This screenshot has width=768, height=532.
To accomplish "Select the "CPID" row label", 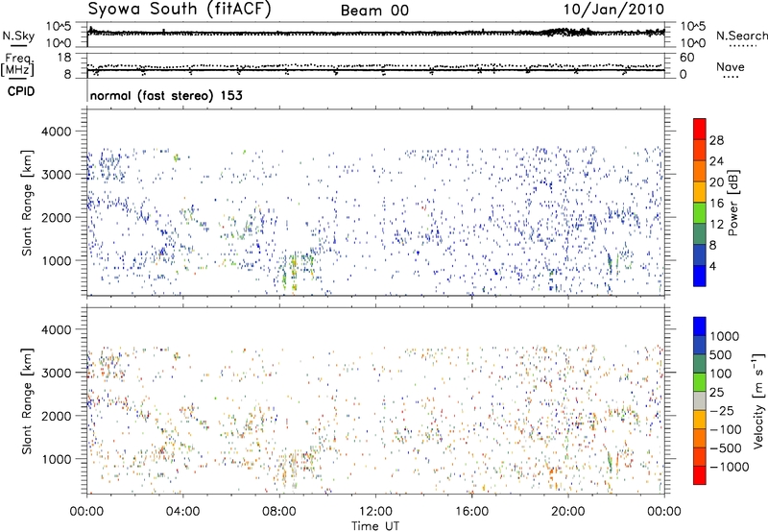I will click(21, 91).
